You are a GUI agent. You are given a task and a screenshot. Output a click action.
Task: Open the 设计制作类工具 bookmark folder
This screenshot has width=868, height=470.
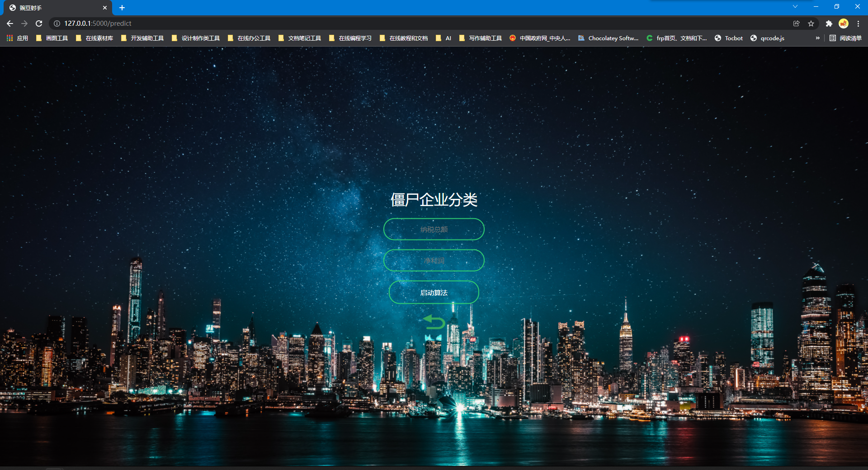(x=196, y=38)
